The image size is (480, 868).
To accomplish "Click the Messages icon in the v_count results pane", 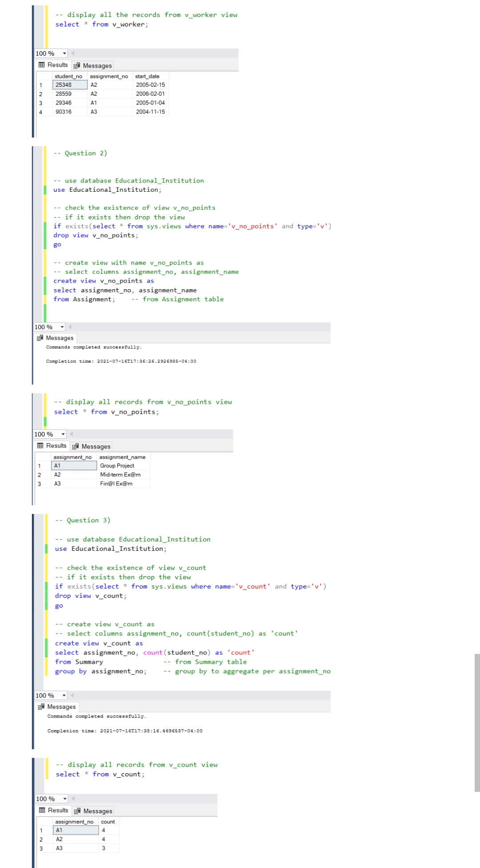I will click(x=77, y=811).
